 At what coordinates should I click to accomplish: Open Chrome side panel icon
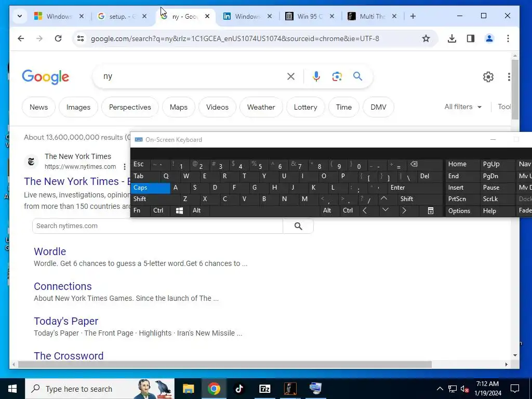pos(470,38)
